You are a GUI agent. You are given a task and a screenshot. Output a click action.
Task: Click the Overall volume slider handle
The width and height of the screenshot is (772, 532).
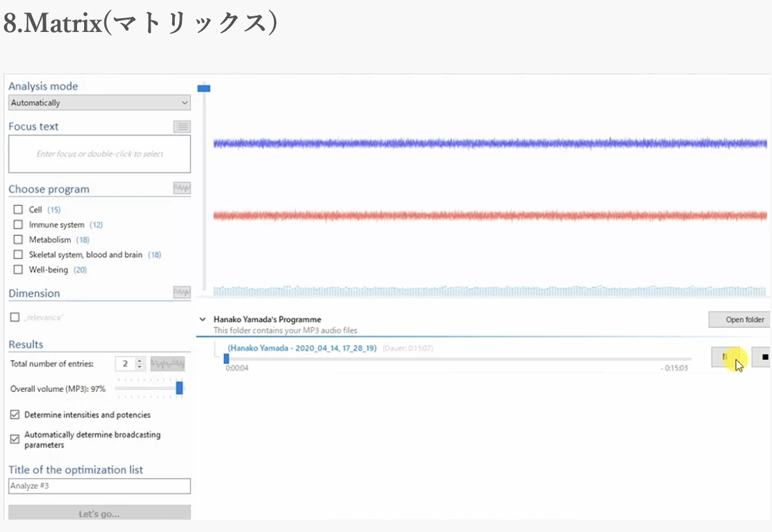coord(179,389)
